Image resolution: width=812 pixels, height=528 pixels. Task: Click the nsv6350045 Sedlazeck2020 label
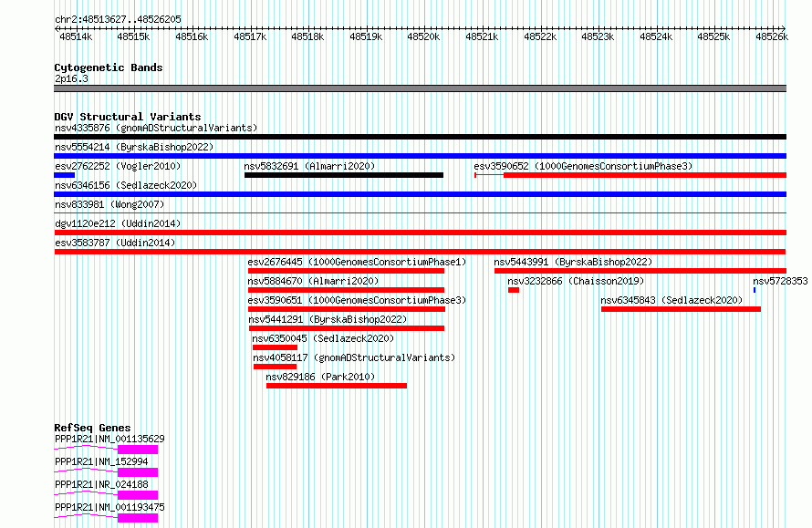323,338
